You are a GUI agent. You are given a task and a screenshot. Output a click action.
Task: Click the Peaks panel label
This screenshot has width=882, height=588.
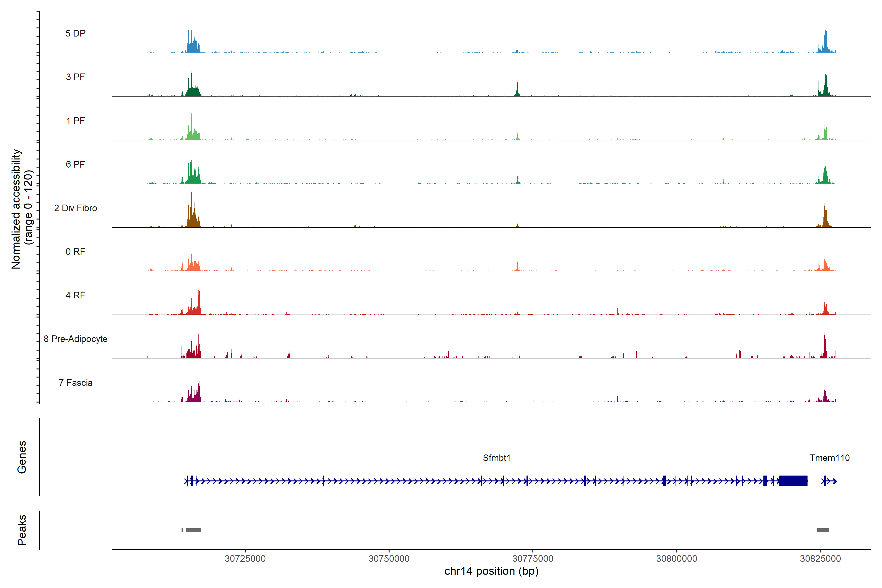[22, 530]
